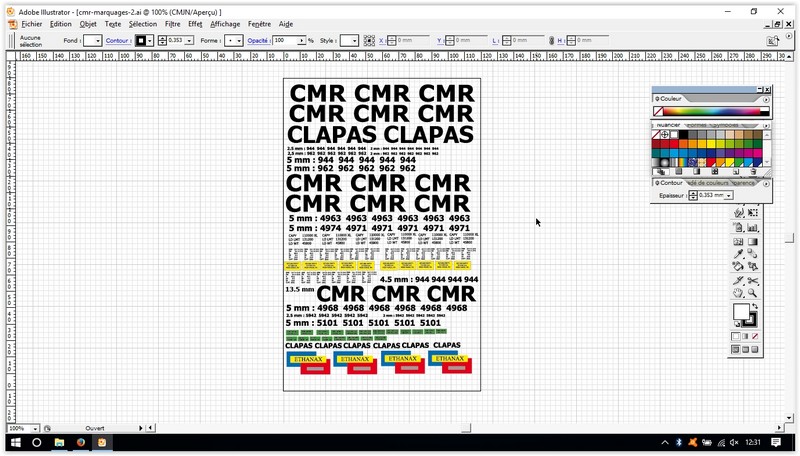Image resolution: width=800 pixels, height=456 pixels.
Task: Open Contour stroke color dropdown
Action: tap(149, 40)
